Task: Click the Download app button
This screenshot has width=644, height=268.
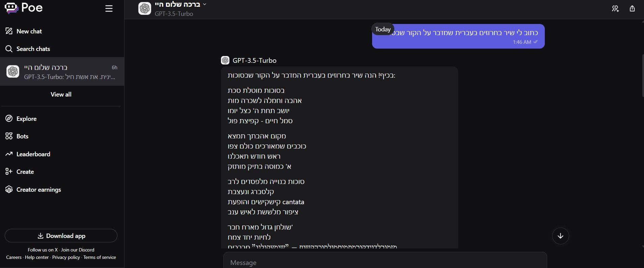Action: pyautogui.click(x=61, y=236)
